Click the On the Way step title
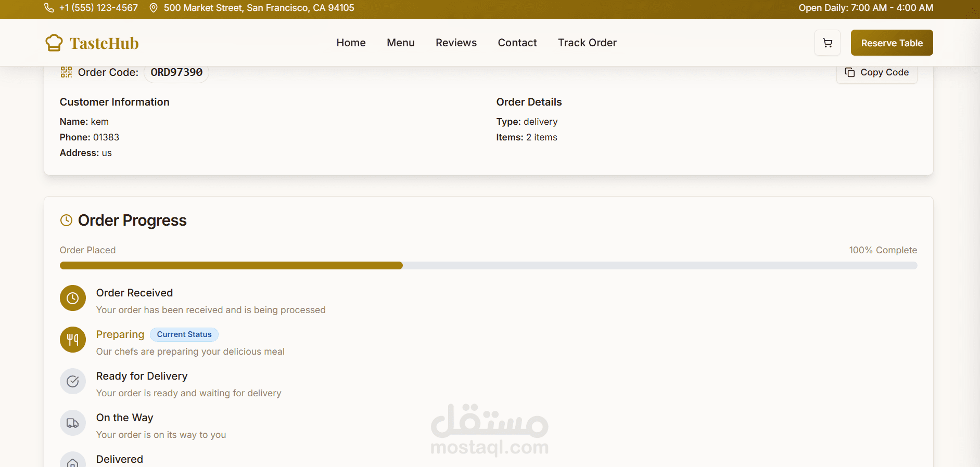This screenshot has width=980, height=467. point(125,418)
